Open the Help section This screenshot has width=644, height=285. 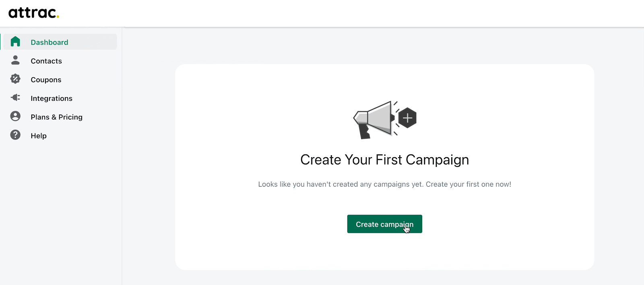click(x=39, y=135)
